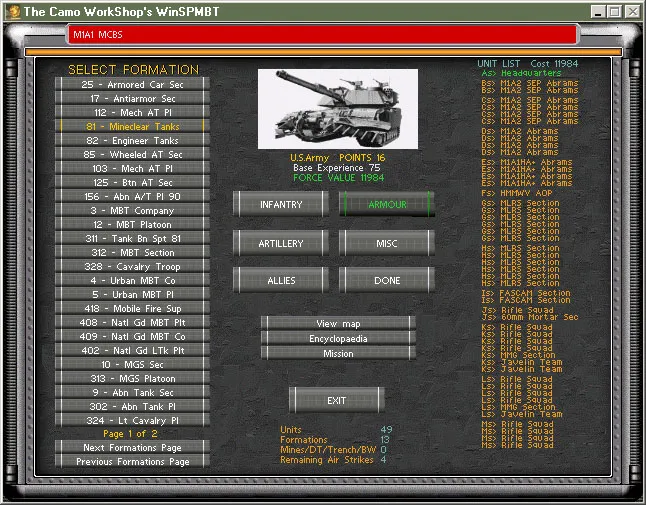Image resolution: width=646 pixels, height=505 pixels.
Task: Pick 5 - Urban MBT Pl formation
Action: click(x=133, y=295)
